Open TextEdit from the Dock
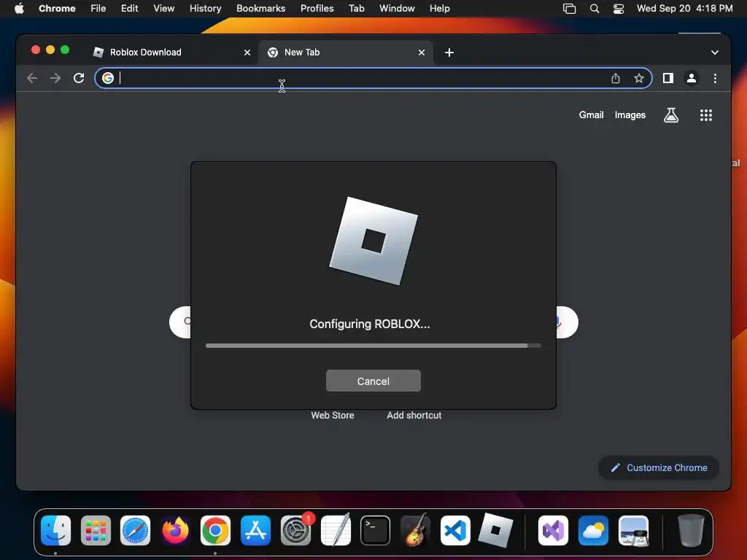The width and height of the screenshot is (747, 560). point(336,531)
